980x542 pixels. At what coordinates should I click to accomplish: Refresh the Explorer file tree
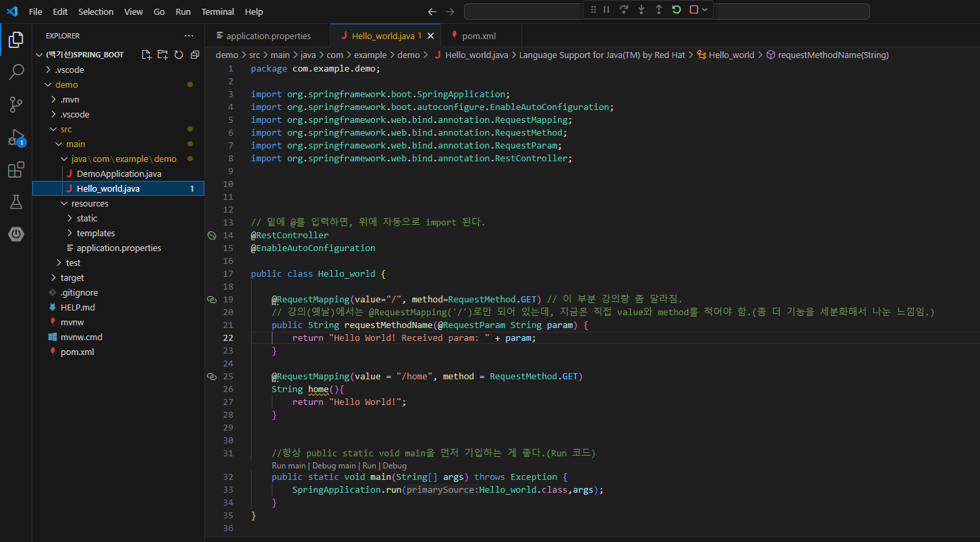[179, 55]
